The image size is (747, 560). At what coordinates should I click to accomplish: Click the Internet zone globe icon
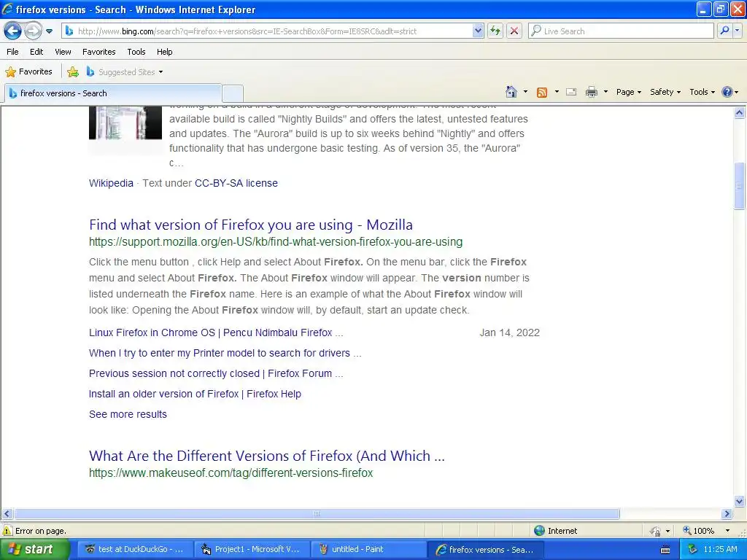539,531
